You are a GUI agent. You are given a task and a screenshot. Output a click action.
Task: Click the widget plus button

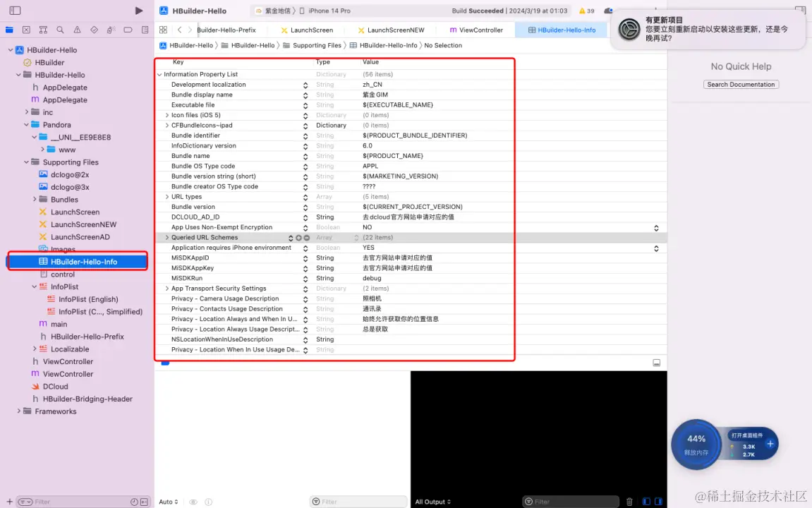[770, 444]
